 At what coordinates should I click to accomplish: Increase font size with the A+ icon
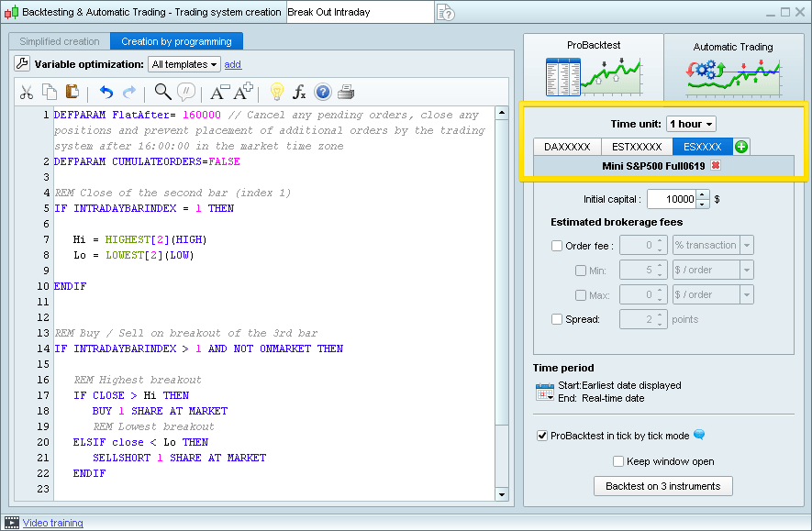click(x=244, y=92)
